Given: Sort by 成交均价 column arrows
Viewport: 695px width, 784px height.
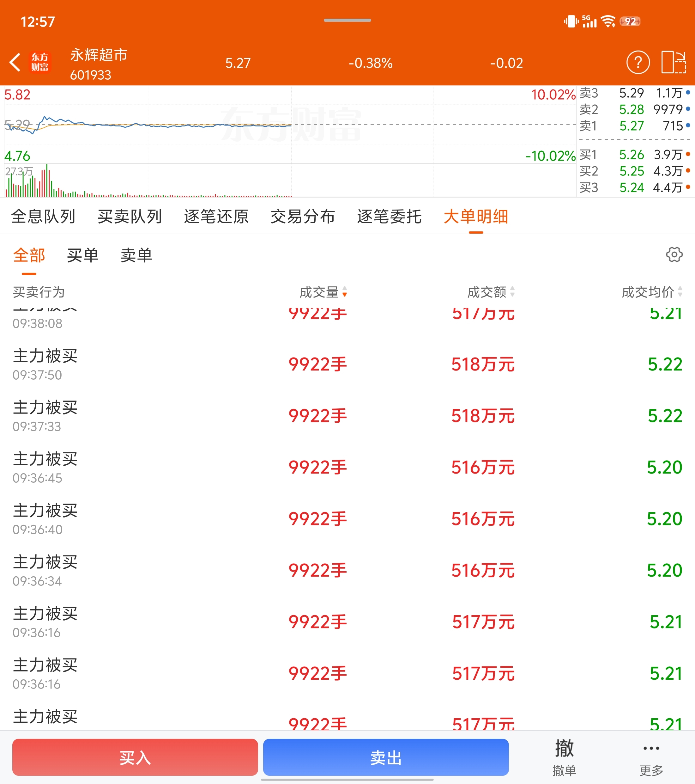Looking at the screenshot, I should (x=680, y=292).
